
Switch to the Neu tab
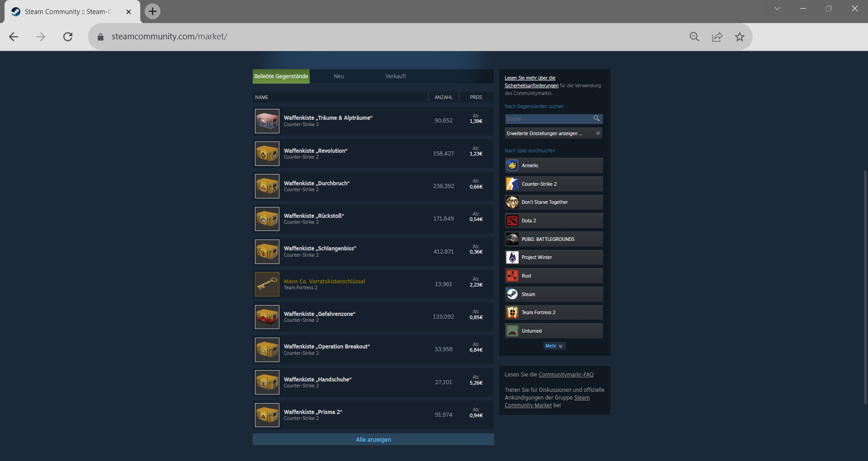point(339,76)
